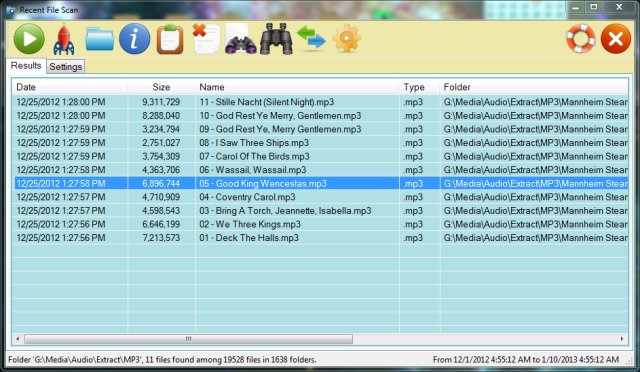This screenshot has height=372, width=640.
Task: Click the scrollbar right arrow
Action: coord(622,339)
